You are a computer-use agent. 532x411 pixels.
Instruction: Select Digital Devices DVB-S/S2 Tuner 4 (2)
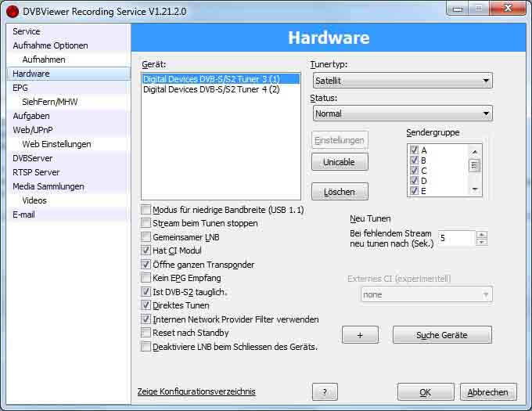(210, 90)
